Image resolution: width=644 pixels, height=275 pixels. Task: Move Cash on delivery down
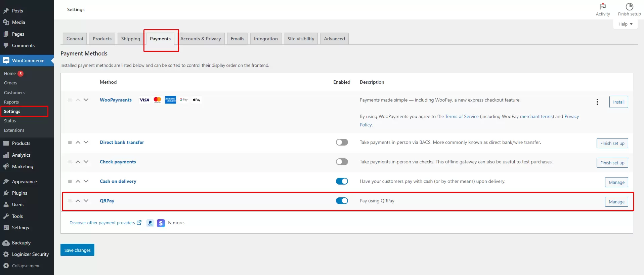tap(86, 181)
